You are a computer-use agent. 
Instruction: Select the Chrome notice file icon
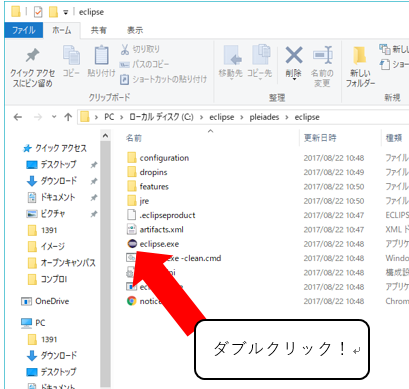(132, 301)
